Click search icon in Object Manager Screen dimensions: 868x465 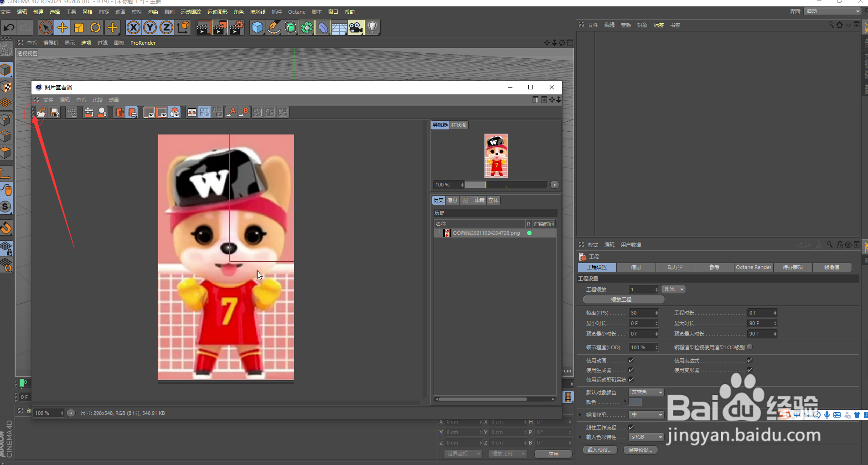[831, 25]
